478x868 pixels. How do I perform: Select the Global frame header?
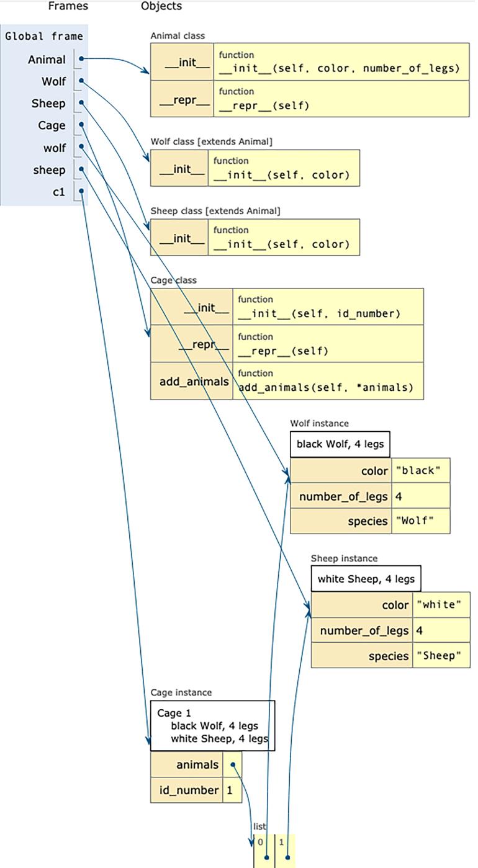pyautogui.click(x=43, y=36)
